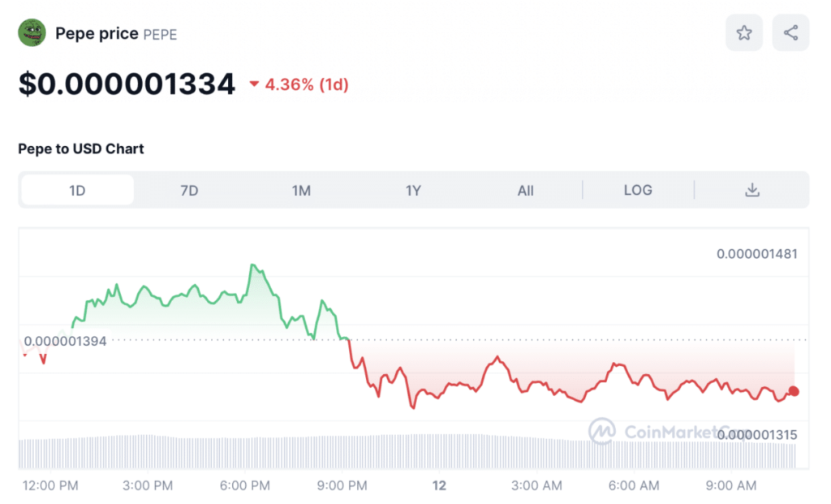Click the 0.000001394 opening price label
The height and width of the screenshot is (504, 831).
tap(66, 341)
